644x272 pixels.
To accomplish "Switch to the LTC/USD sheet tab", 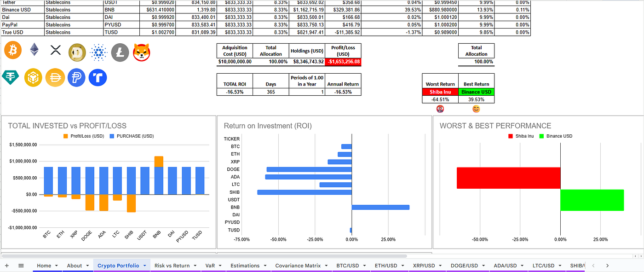I will tap(543, 266).
